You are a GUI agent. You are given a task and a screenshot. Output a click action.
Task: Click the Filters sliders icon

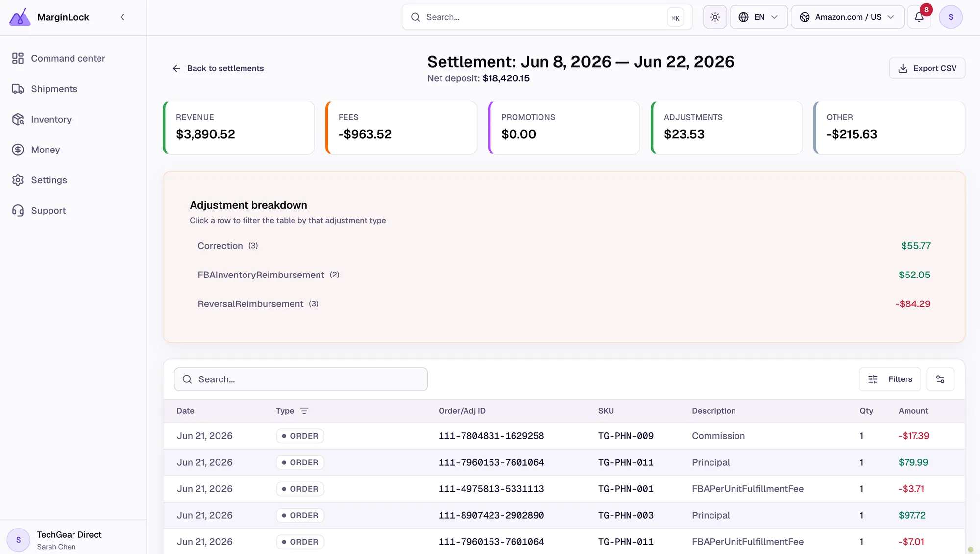click(x=873, y=379)
